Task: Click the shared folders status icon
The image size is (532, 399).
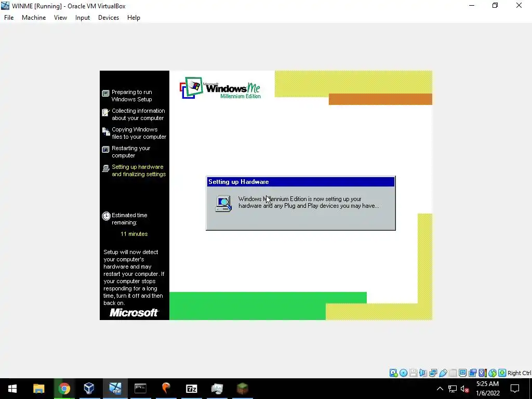Action: click(x=453, y=373)
